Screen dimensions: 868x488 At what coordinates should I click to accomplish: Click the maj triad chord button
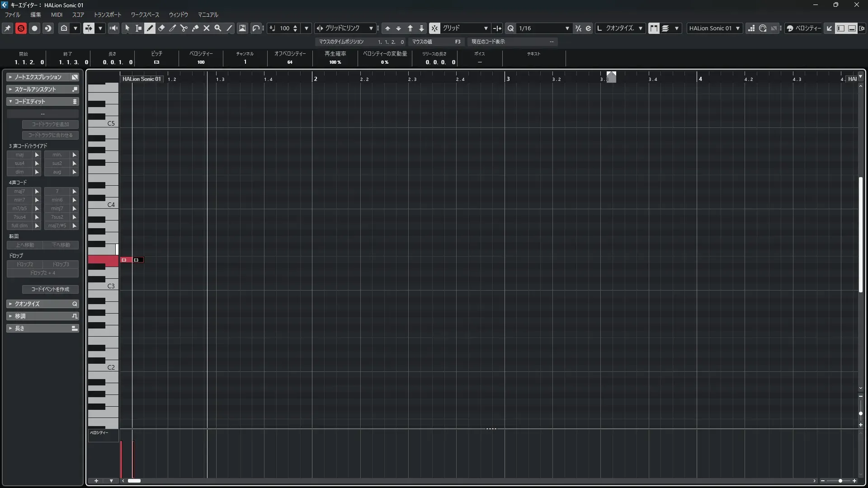click(19, 155)
